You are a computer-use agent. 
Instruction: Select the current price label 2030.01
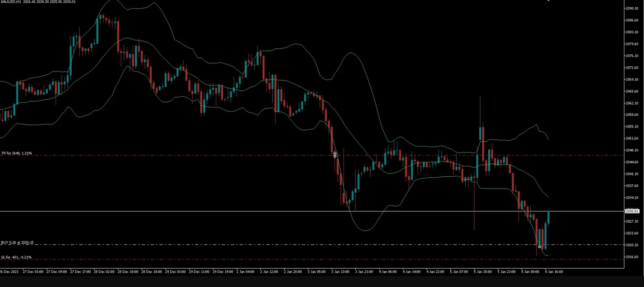pos(632,211)
